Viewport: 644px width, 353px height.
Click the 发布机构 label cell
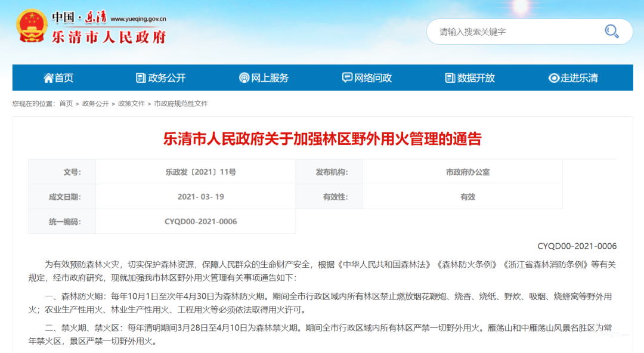click(329, 172)
